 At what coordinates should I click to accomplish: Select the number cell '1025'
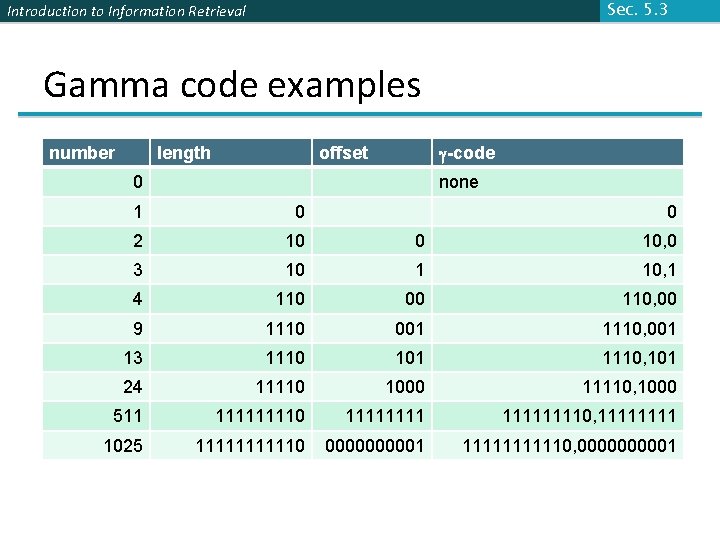96,445
